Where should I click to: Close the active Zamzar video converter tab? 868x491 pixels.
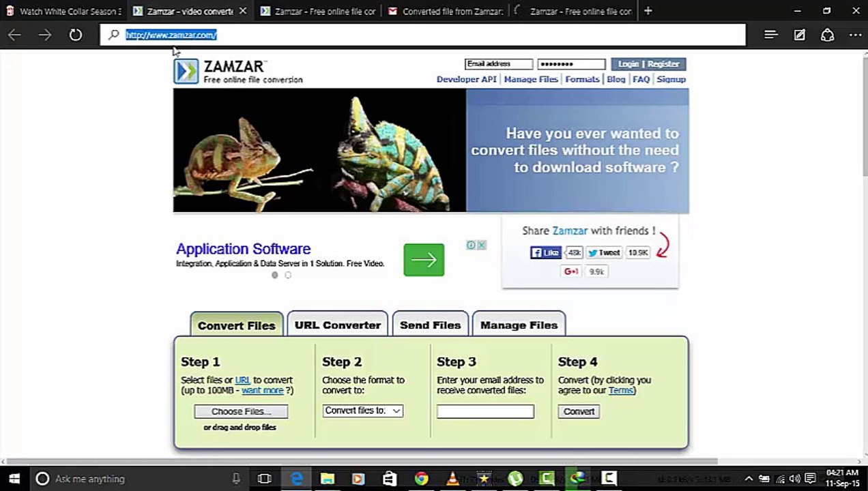242,11
